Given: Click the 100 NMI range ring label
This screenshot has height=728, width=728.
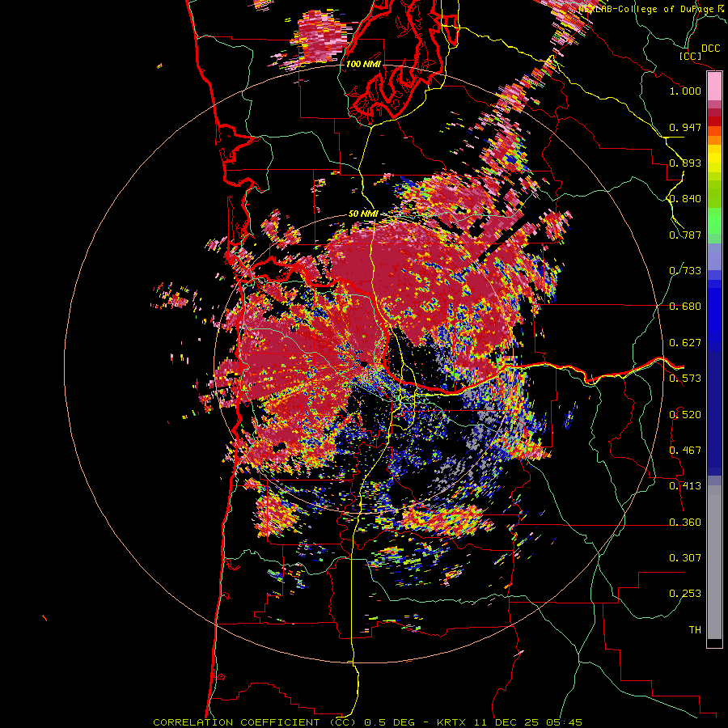Looking at the screenshot, I should [362, 64].
